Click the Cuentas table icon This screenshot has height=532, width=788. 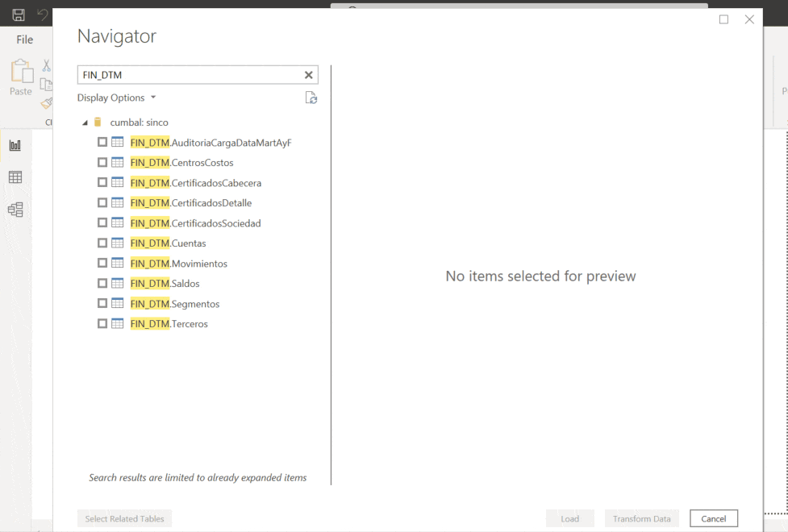pyautogui.click(x=118, y=243)
